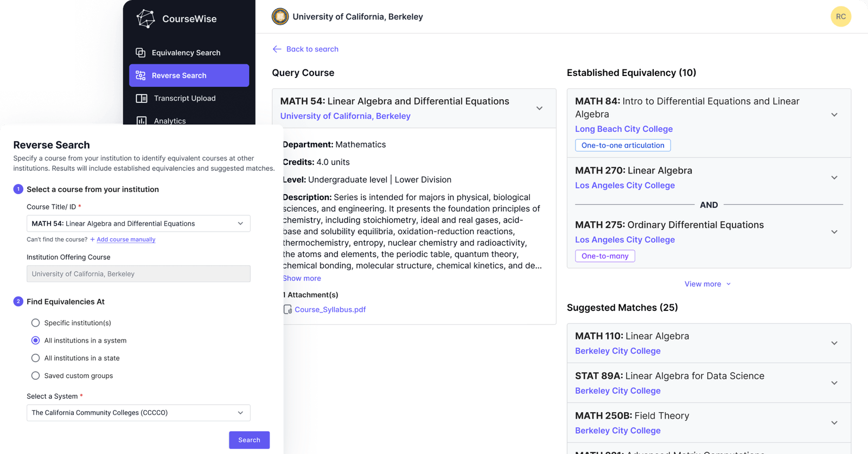Open Berkeley City College under MATH 110
The height and width of the screenshot is (454, 868).
point(618,351)
